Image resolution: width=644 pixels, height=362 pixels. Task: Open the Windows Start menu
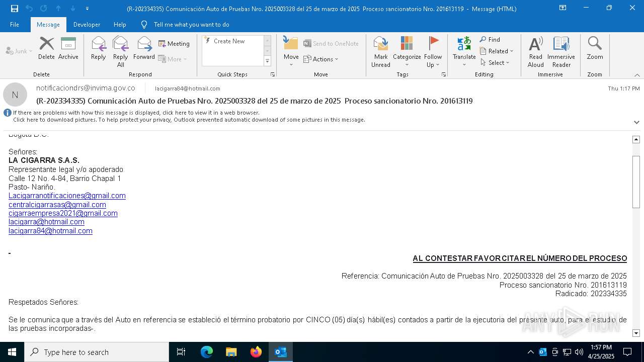pyautogui.click(x=12, y=352)
